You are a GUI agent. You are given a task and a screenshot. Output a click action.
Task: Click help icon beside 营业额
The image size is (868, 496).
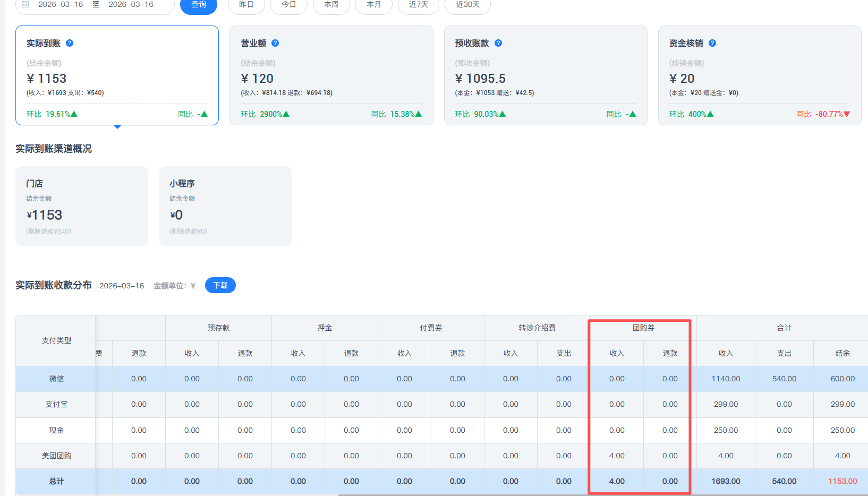pos(275,43)
